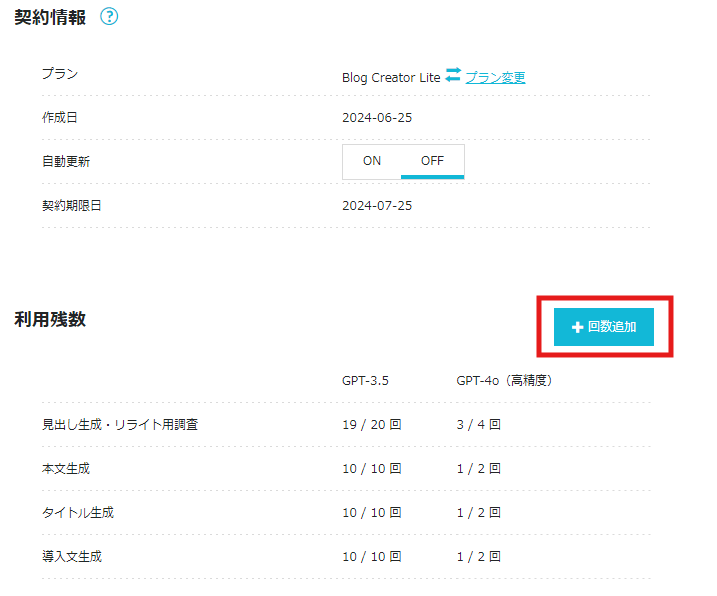Click the 契約期限日 label

(71, 205)
